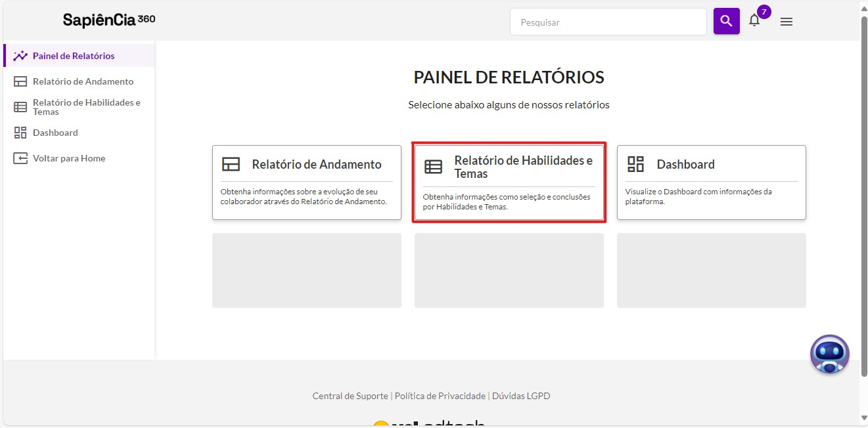Click 'Obtenha informações como seleção' description text

tap(507, 202)
